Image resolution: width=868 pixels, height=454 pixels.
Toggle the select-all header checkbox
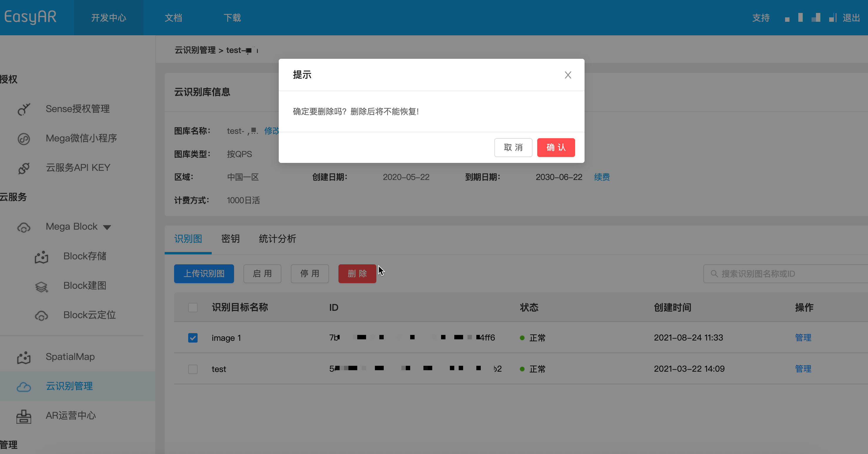[x=193, y=307]
